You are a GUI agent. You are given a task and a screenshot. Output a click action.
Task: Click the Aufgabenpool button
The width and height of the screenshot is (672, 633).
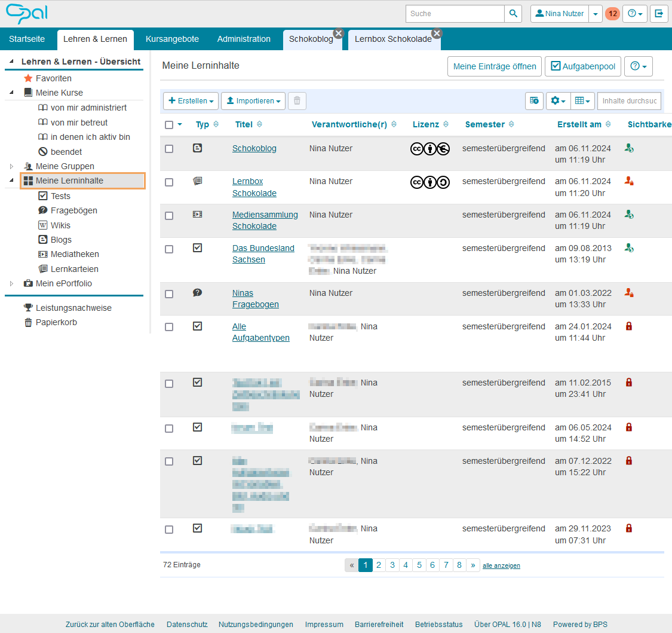click(583, 66)
